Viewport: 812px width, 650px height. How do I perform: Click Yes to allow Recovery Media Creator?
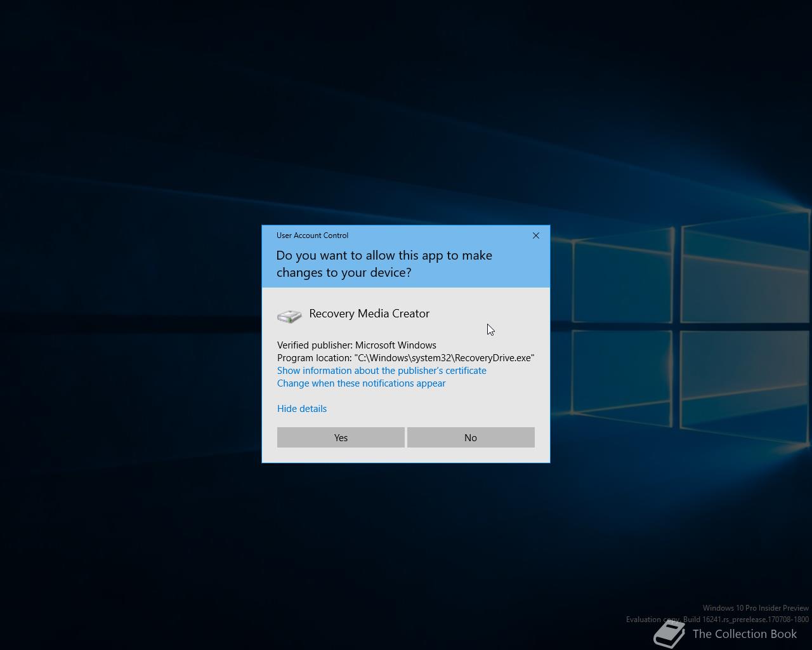(341, 437)
